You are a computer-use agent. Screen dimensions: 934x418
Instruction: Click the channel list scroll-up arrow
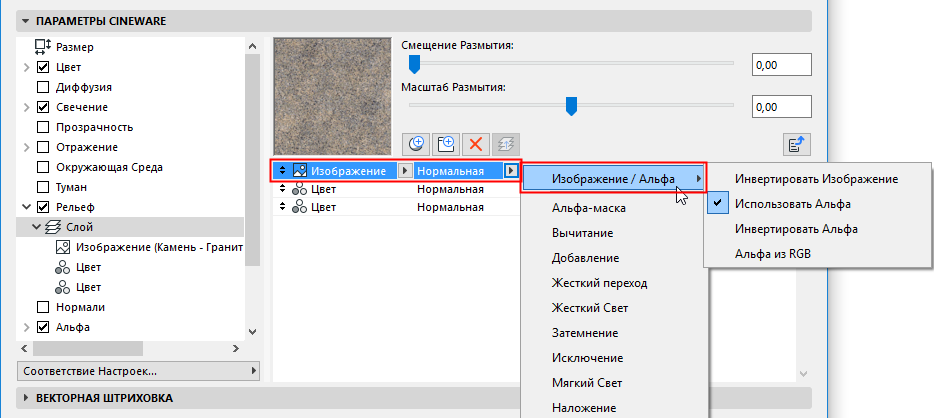[253, 46]
